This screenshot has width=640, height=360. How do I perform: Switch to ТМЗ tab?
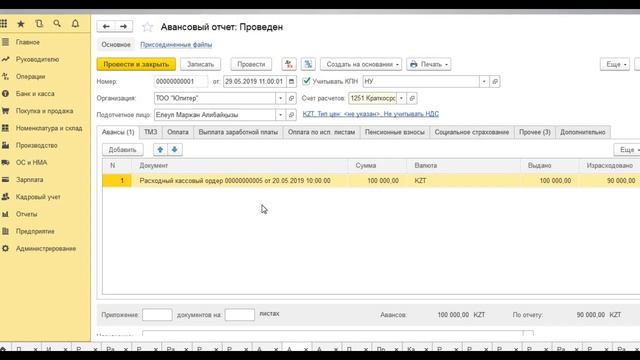pos(151,132)
